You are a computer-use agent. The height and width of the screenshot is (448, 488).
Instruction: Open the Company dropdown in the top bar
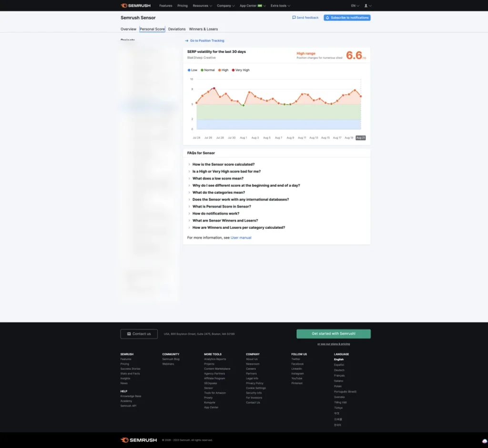point(226,6)
